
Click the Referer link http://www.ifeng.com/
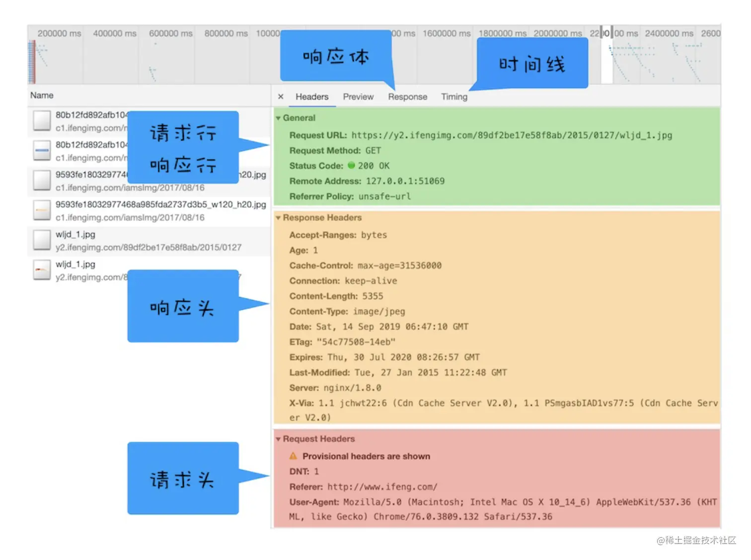pyautogui.click(x=381, y=487)
